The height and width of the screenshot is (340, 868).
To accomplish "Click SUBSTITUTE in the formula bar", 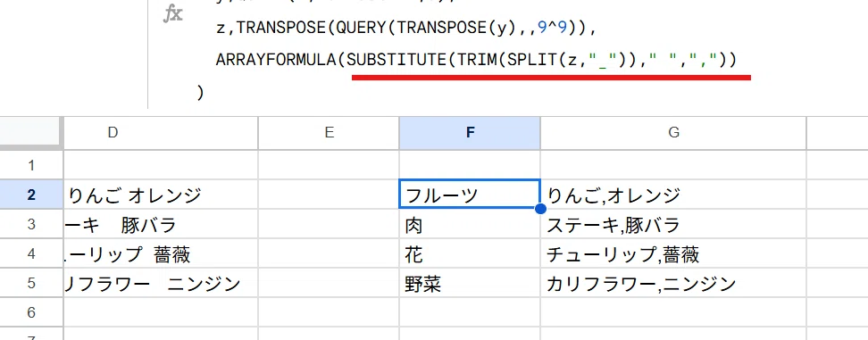I will 396,60.
